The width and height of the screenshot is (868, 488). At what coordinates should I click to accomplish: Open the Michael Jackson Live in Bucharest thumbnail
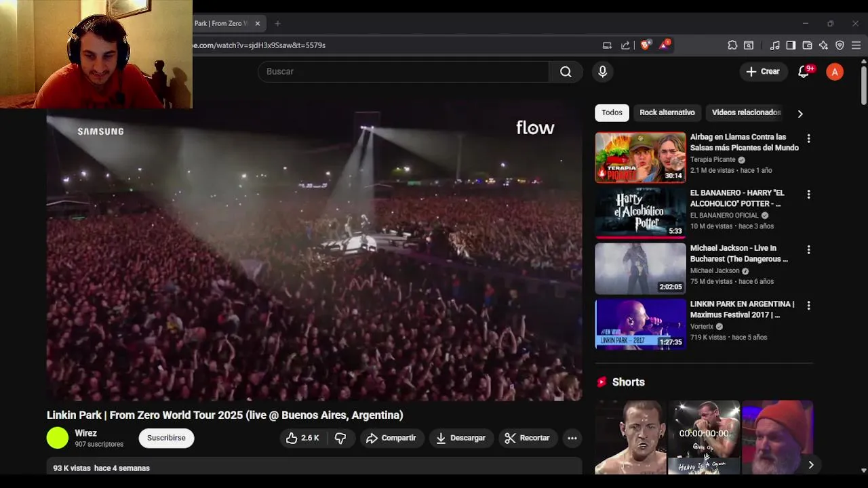640,268
